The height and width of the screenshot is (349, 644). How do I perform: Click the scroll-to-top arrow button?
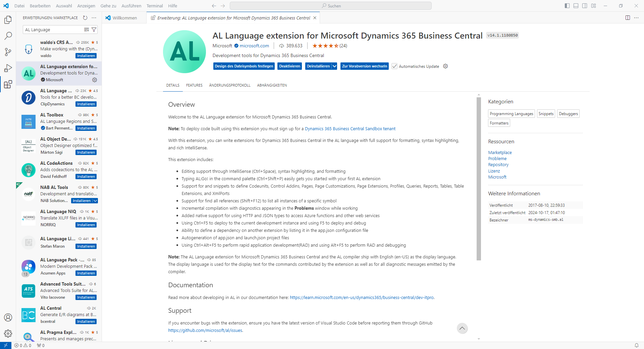pyautogui.click(x=462, y=328)
